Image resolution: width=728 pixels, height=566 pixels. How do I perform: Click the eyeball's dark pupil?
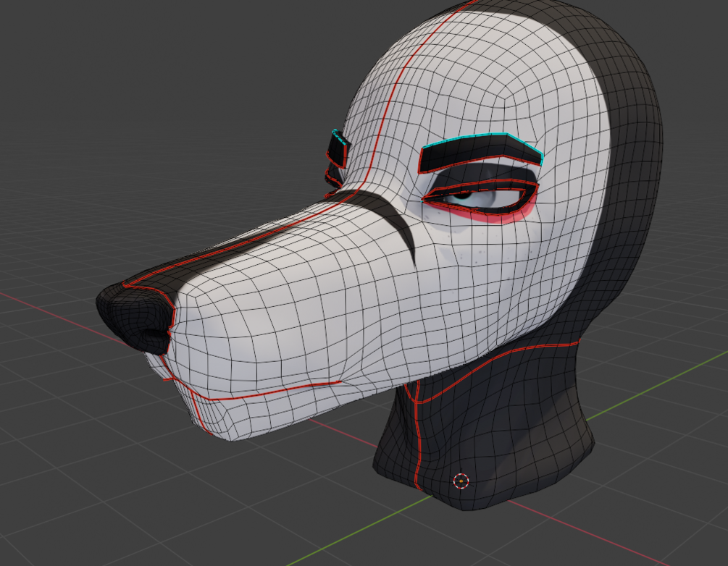coord(461,195)
